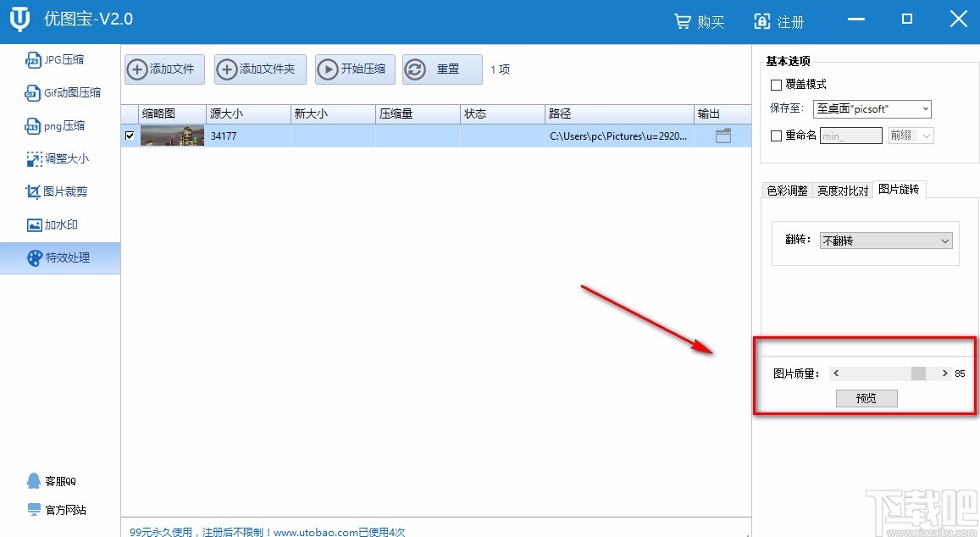This screenshot has height=537, width=980.
Task: Click the 预览 preview button
Action: point(866,397)
